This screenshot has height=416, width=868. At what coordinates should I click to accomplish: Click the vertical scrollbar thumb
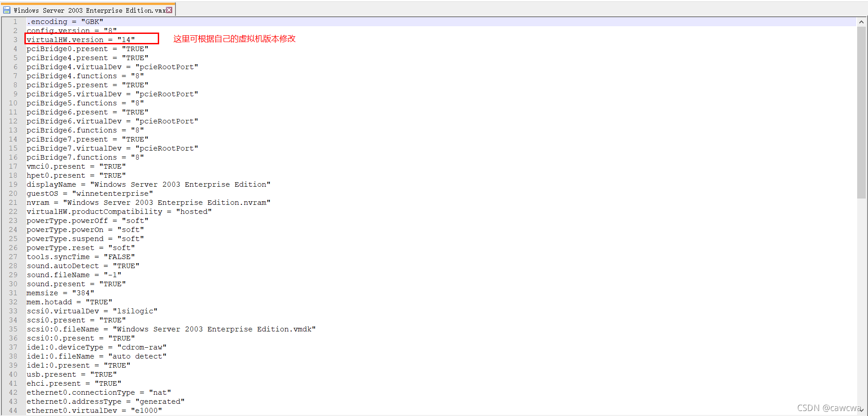[x=861, y=113]
